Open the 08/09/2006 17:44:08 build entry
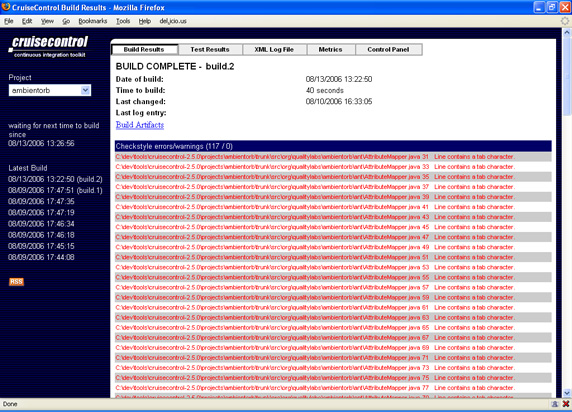 (x=41, y=257)
